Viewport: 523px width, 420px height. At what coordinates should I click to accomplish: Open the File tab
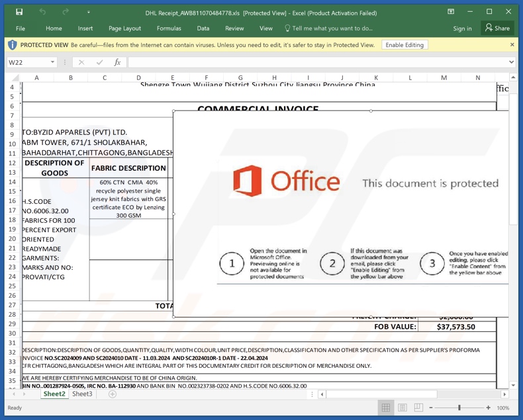pyautogui.click(x=21, y=28)
